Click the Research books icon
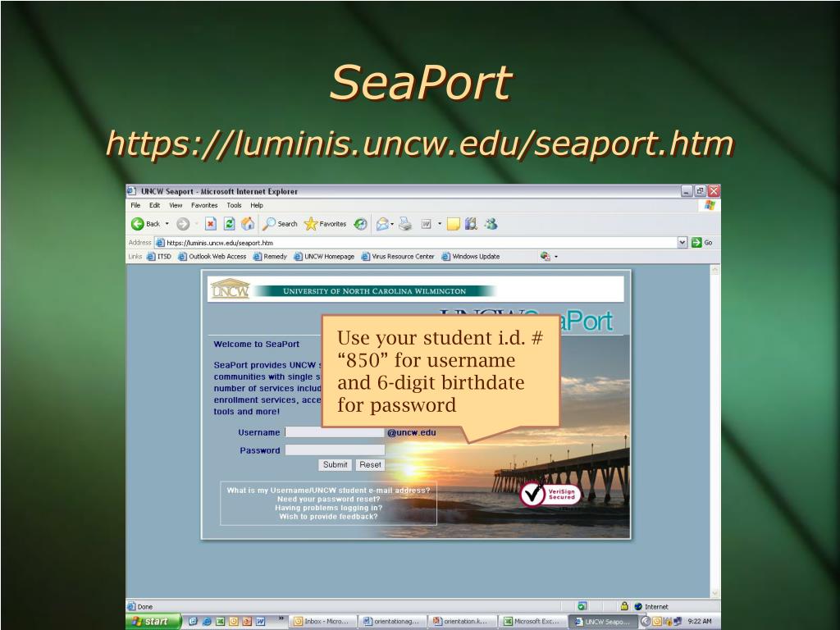 472,224
